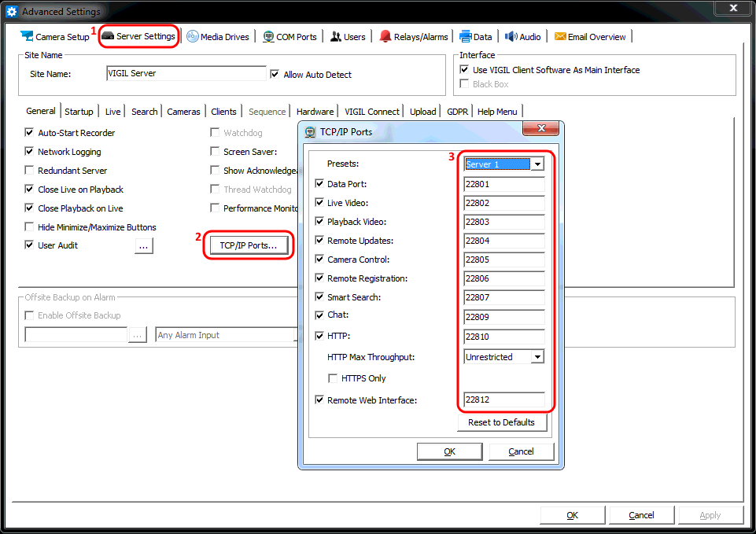Click the Remote Registration port field 22806
The image size is (756, 534).
(503, 278)
